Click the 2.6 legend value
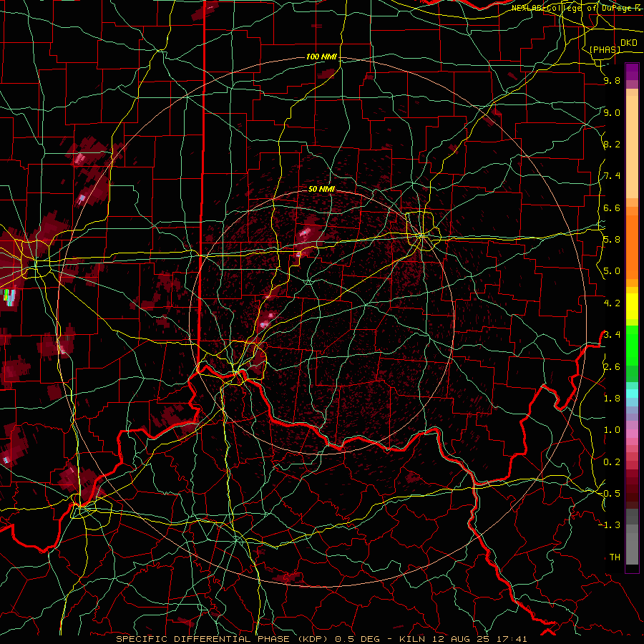The height and width of the screenshot is (644, 644). 612,366
